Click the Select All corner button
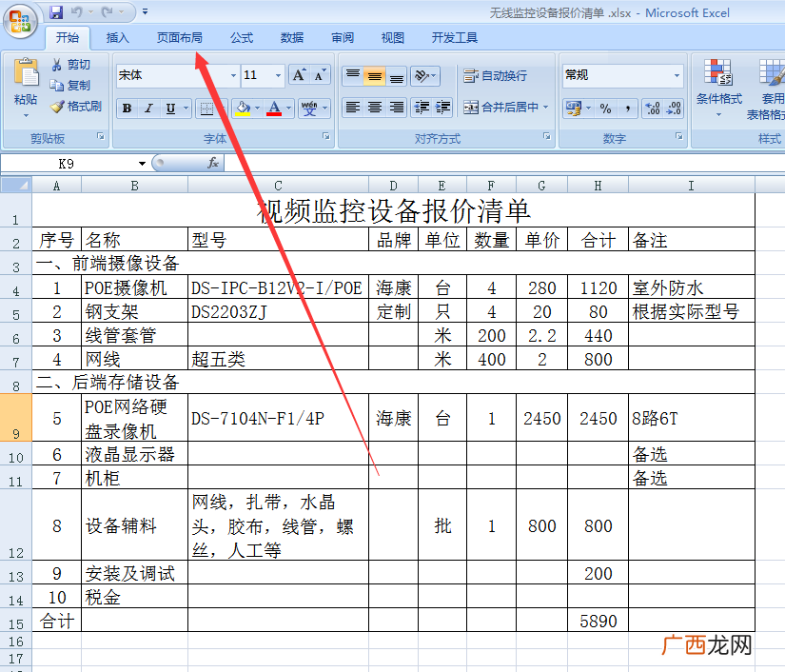The image size is (785, 672). tap(16, 186)
